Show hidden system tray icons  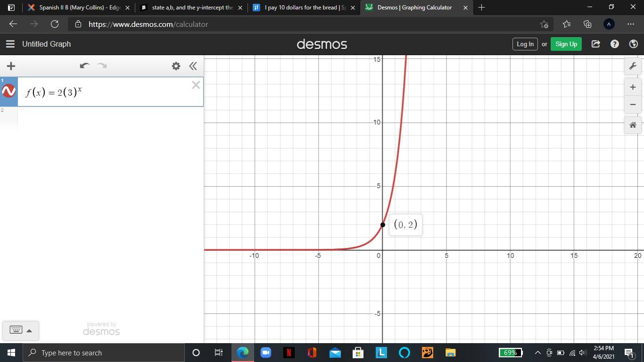point(537,353)
